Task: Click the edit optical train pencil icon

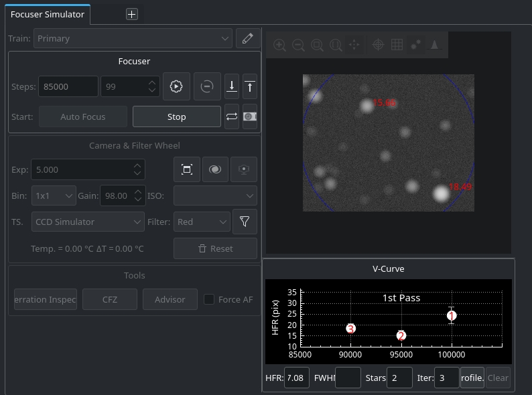Action: click(x=248, y=38)
